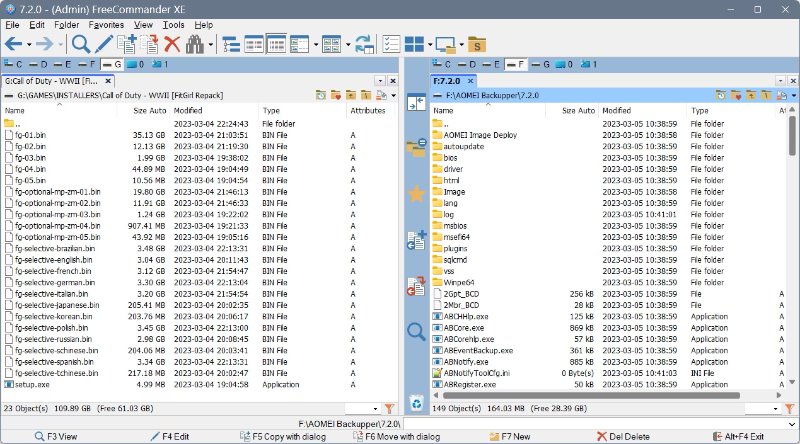Expand the command line history dropdown

pos(791,424)
